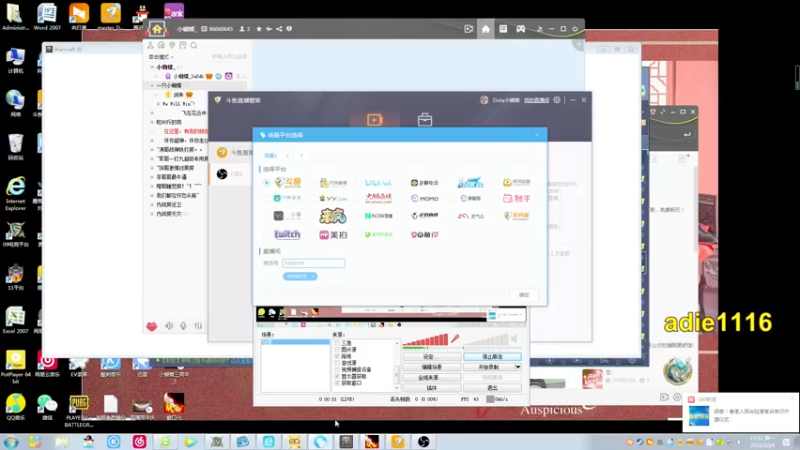Select the YY.com platform radio button
This screenshot has width=800, height=450.
313,198
